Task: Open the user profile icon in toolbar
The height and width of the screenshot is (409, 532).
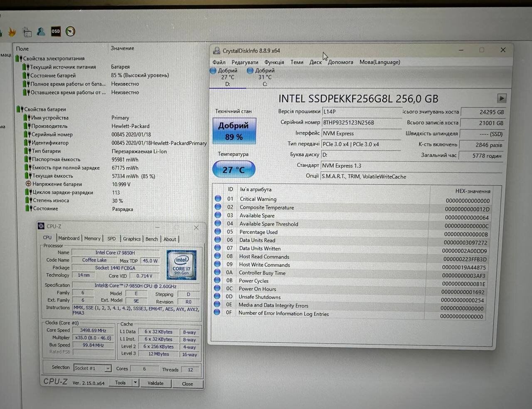Action: tap(41, 31)
